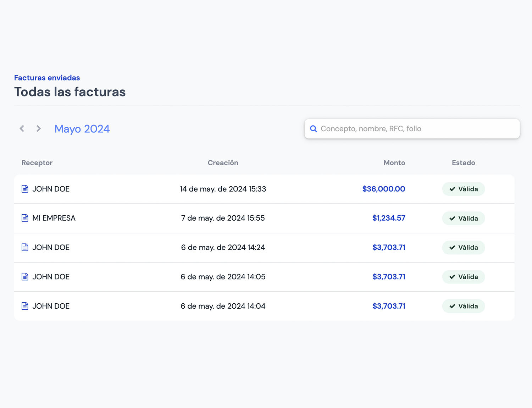
Task: Click the date 6 de may. de 2024 14:04
Action: click(x=223, y=306)
